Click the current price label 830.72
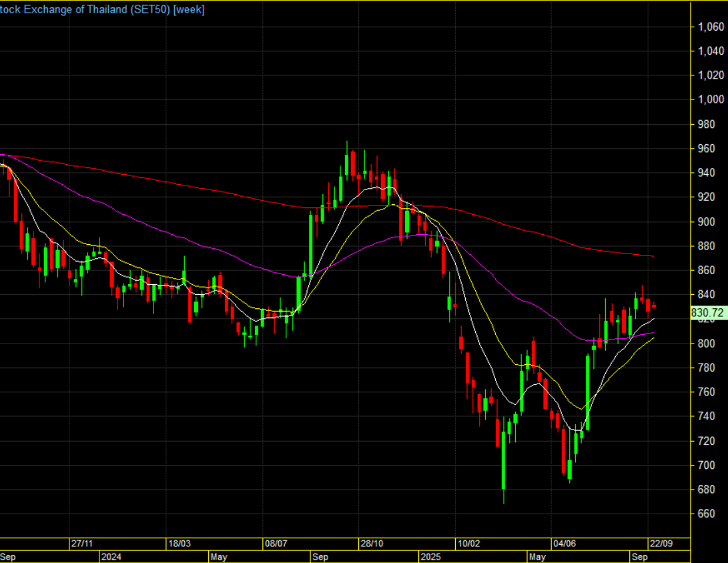This screenshot has height=563, width=728. [x=707, y=313]
